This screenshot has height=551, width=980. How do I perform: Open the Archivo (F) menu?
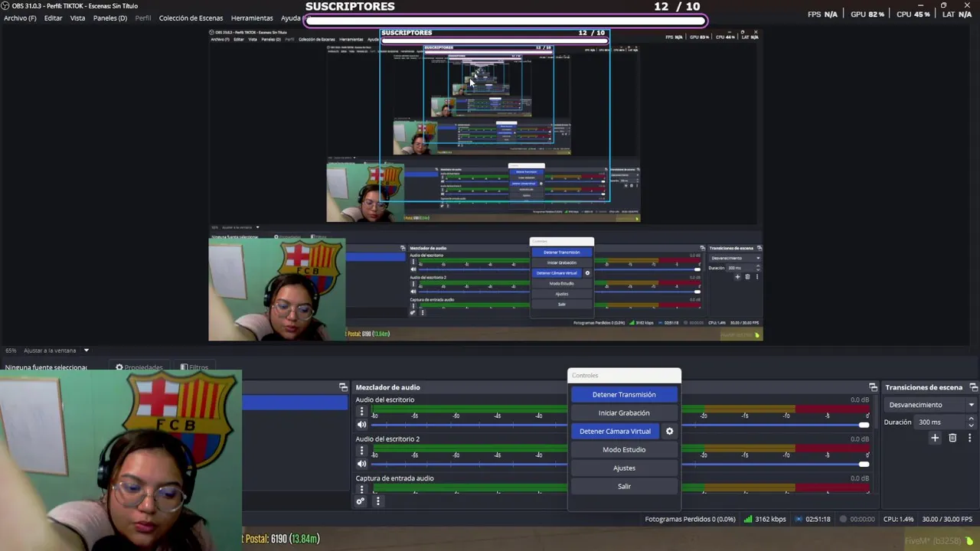pos(20,18)
